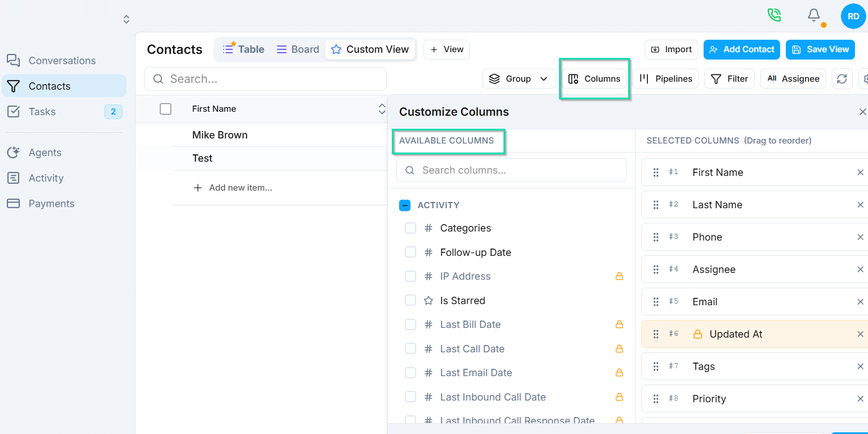Click the lock icon on Last Call Date
Viewport: 868px width, 434px height.
point(619,349)
